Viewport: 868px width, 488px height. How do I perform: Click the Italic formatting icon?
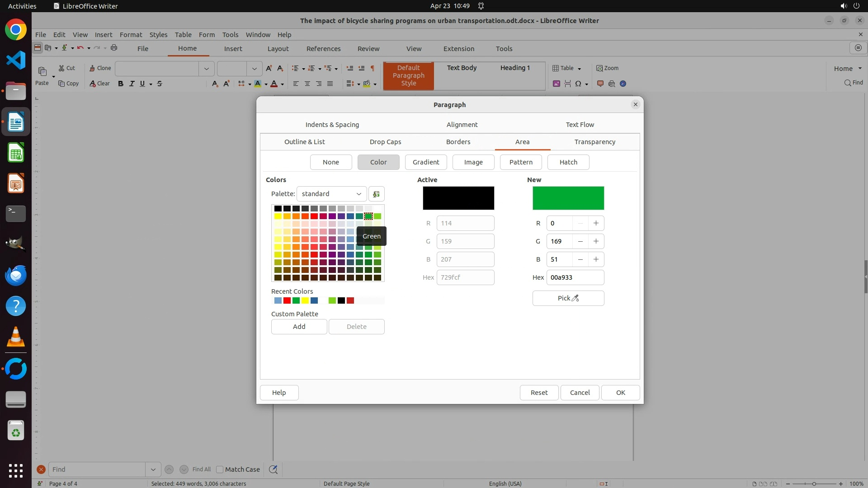[132, 84]
